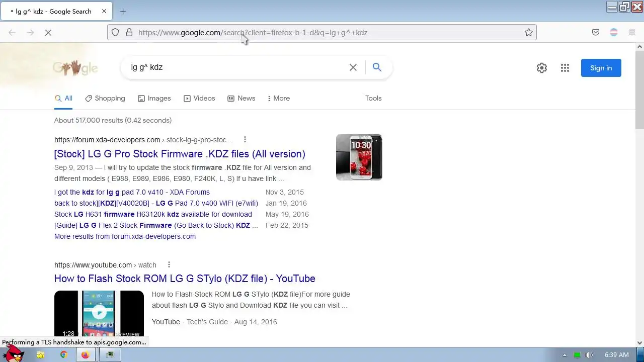The image size is (644, 362).
Task: Switch to the Images tab
Action: pyautogui.click(x=154, y=98)
